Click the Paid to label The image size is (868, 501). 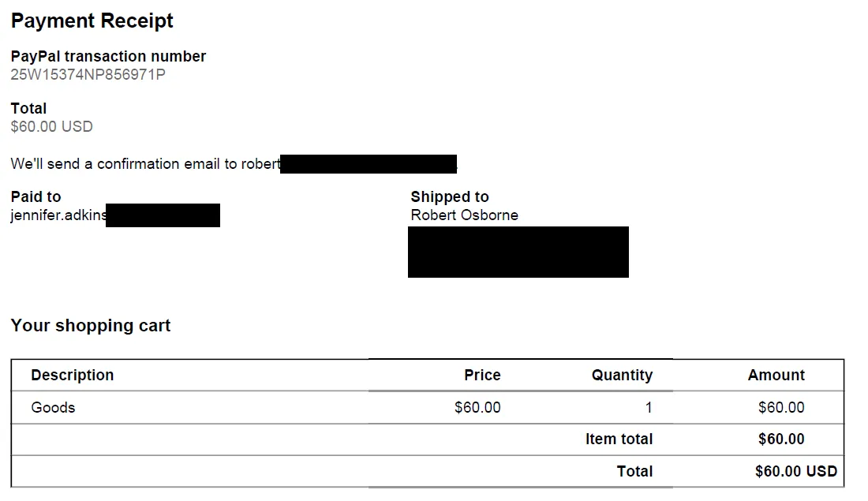[x=36, y=196]
